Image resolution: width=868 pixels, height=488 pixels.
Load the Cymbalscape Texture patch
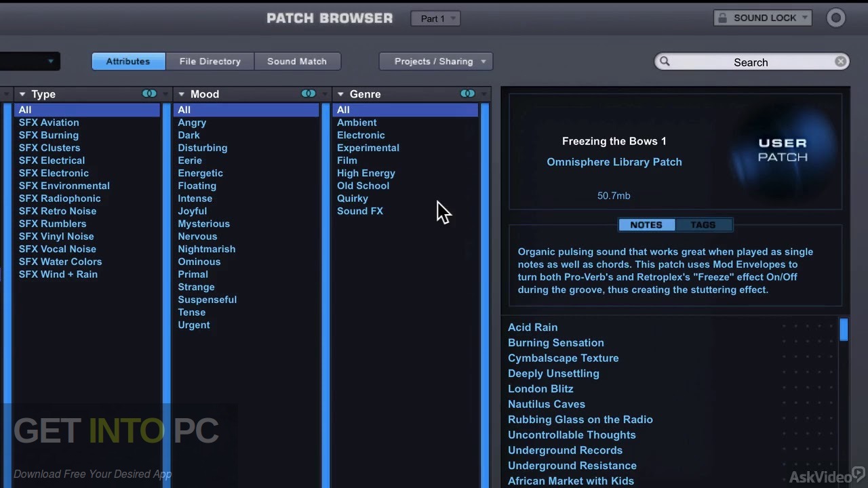pyautogui.click(x=564, y=358)
